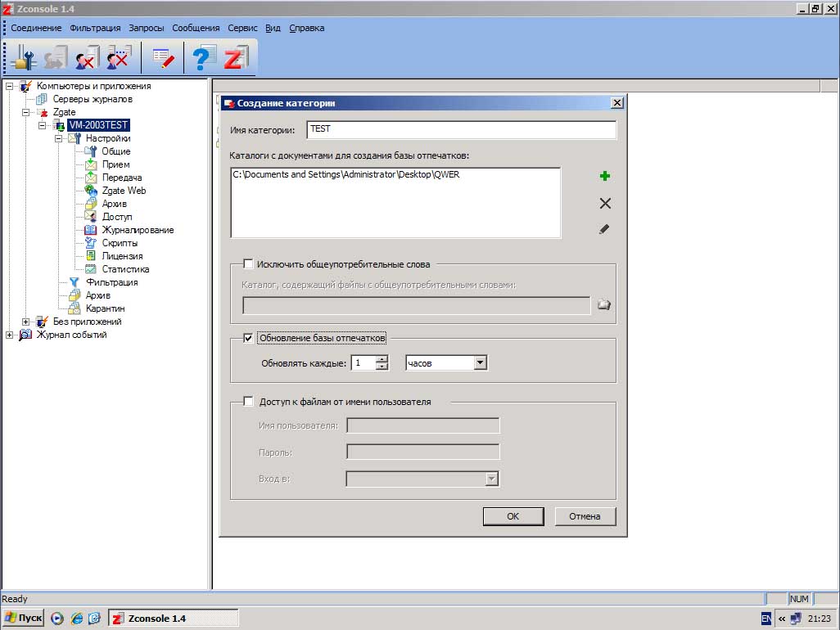Open the Запросы menu
Screen dimensions: 840x630
click(x=147, y=29)
